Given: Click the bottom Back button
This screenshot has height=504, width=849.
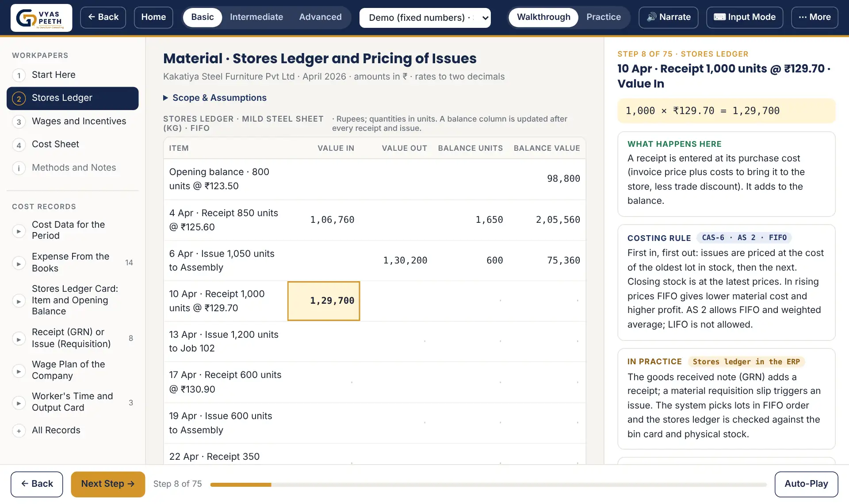Looking at the screenshot, I should (37, 484).
